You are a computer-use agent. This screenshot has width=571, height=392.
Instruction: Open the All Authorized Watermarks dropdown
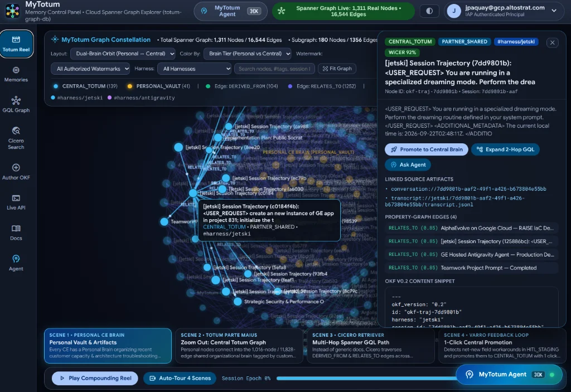(x=90, y=69)
